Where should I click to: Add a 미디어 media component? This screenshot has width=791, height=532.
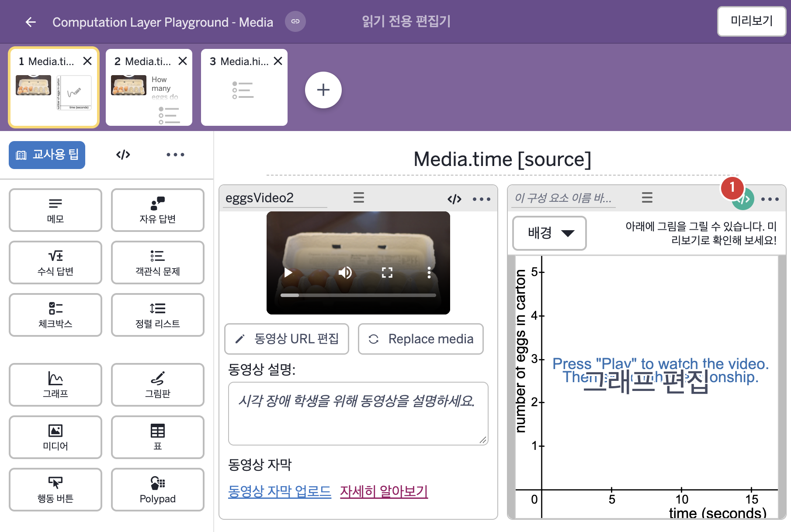tap(56, 437)
